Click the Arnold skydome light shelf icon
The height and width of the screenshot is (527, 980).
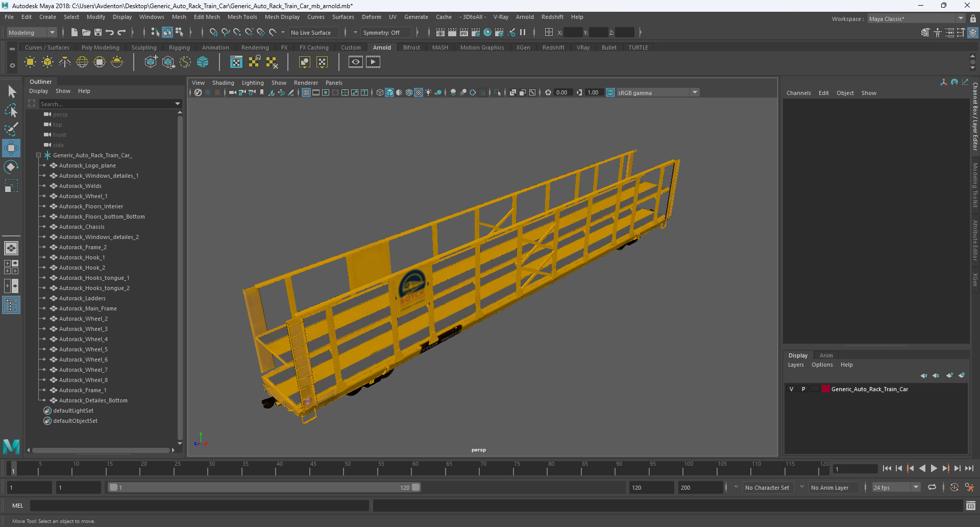[x=82, y=62]
